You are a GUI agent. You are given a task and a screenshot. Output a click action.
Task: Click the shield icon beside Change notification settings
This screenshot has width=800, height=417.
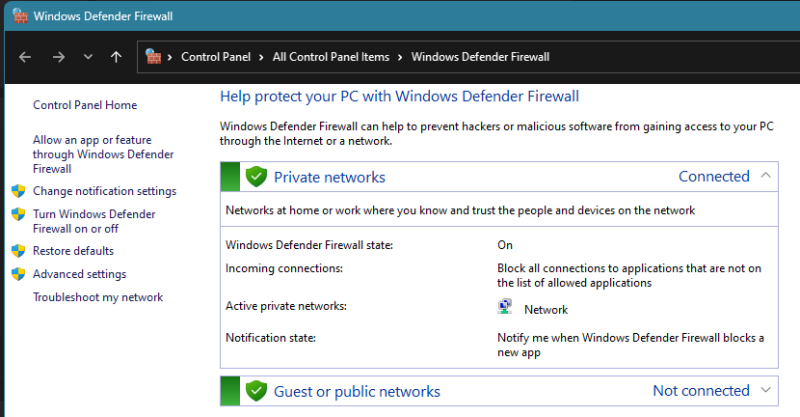point(18,191)
